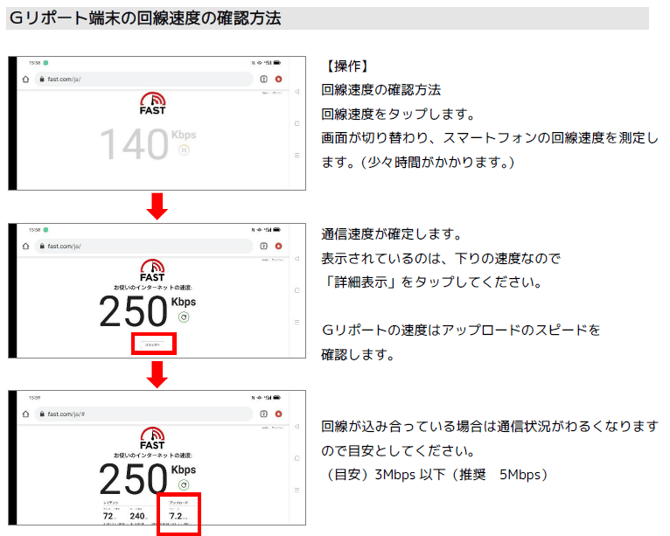670x536 pixels.
Task: Tap the Android square home key in the fast.com/ja/# screenshot
Action: 297,458
